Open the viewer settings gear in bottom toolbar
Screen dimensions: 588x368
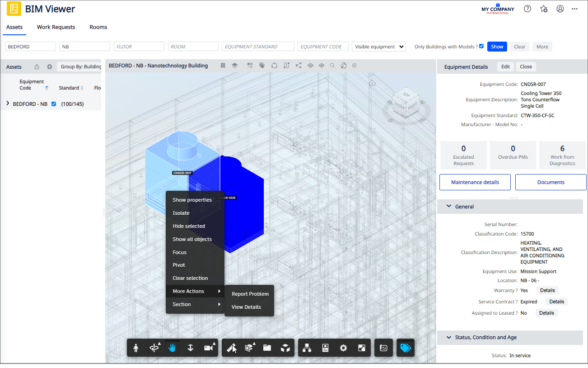(343, 348)
